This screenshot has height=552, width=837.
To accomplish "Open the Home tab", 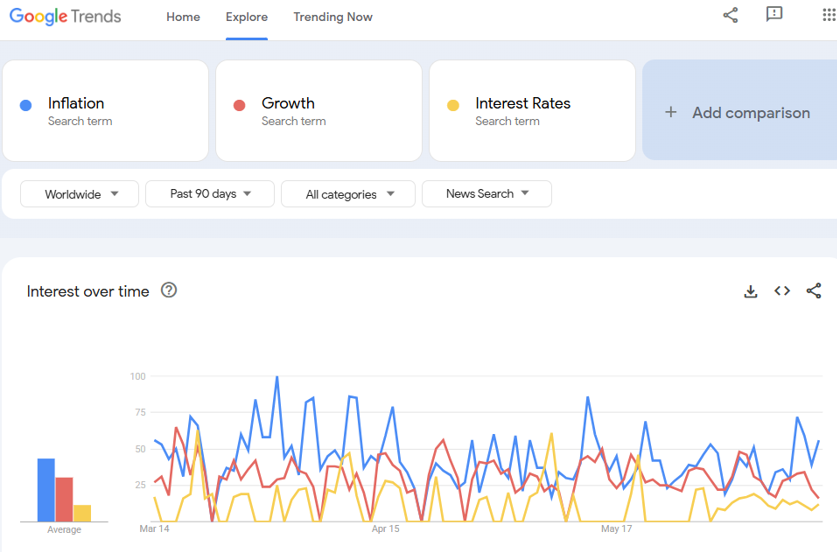I will click(183, 17).
